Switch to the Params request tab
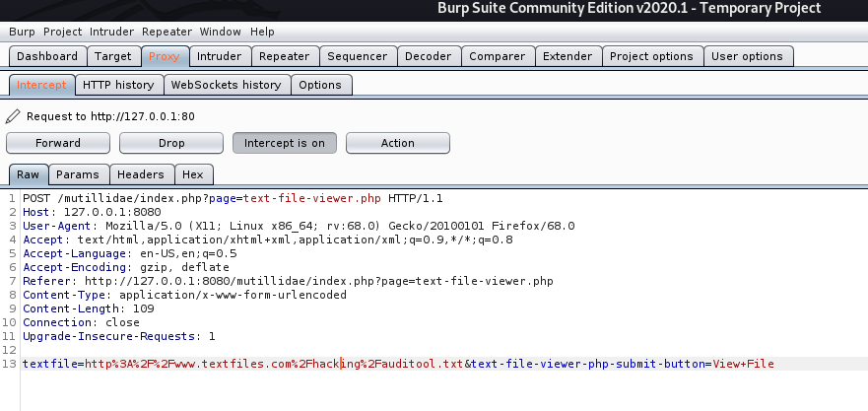Viewport: 868px width, 411px height. 78,174
